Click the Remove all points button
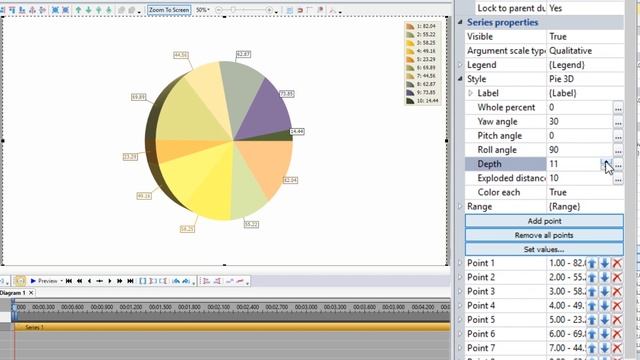The height and width of the screenshot is (360, 640). tap(544, 235)
